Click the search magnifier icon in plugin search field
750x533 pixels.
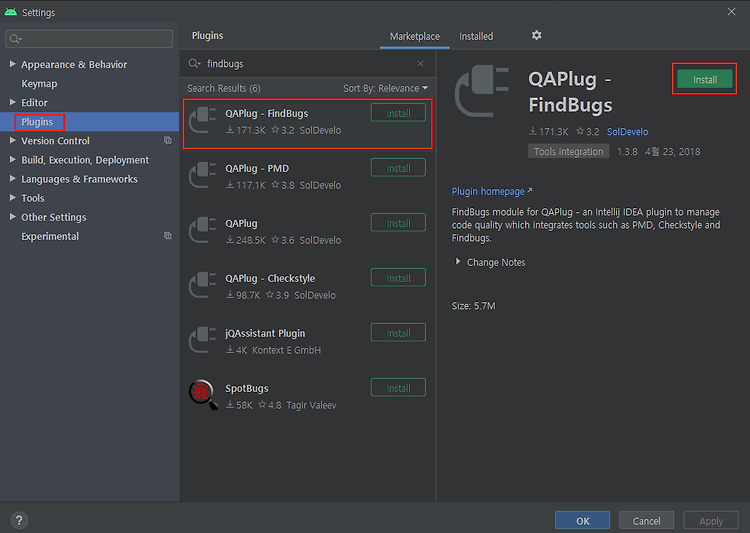click(194, 64)
